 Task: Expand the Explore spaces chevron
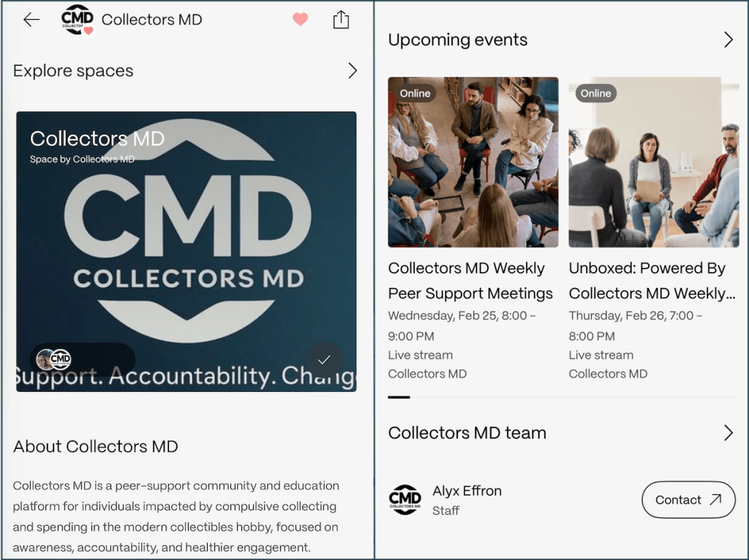[x=352, y=71]
